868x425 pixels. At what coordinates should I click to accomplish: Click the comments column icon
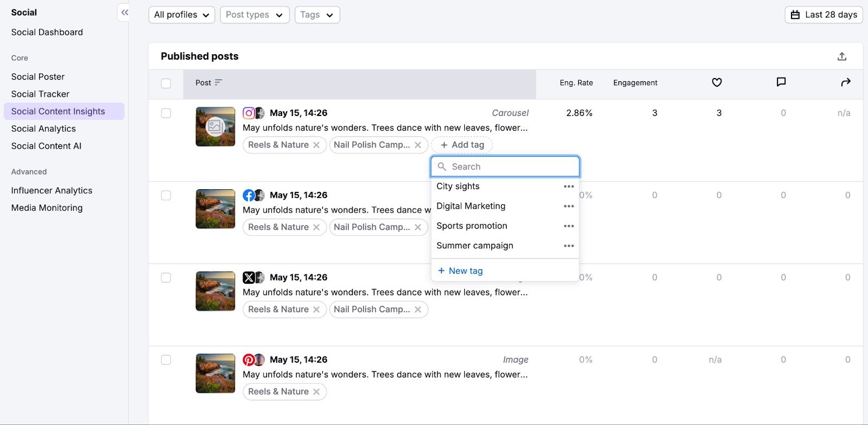781,82
